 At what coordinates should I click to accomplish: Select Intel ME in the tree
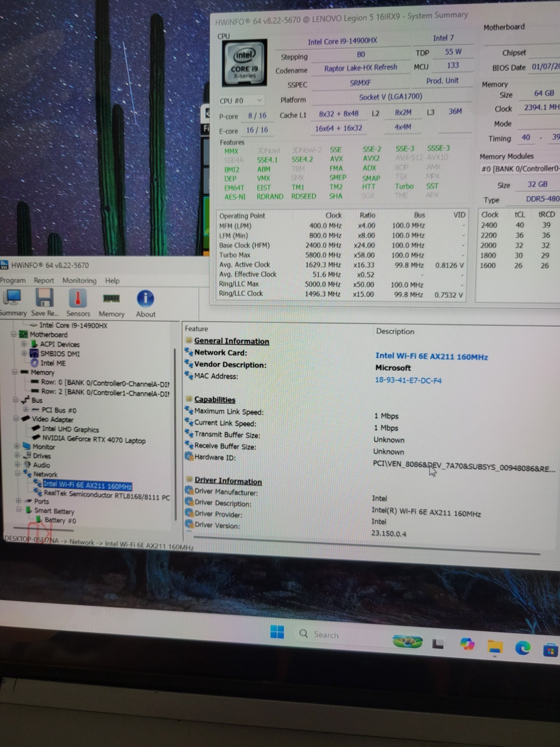[53, 363]
